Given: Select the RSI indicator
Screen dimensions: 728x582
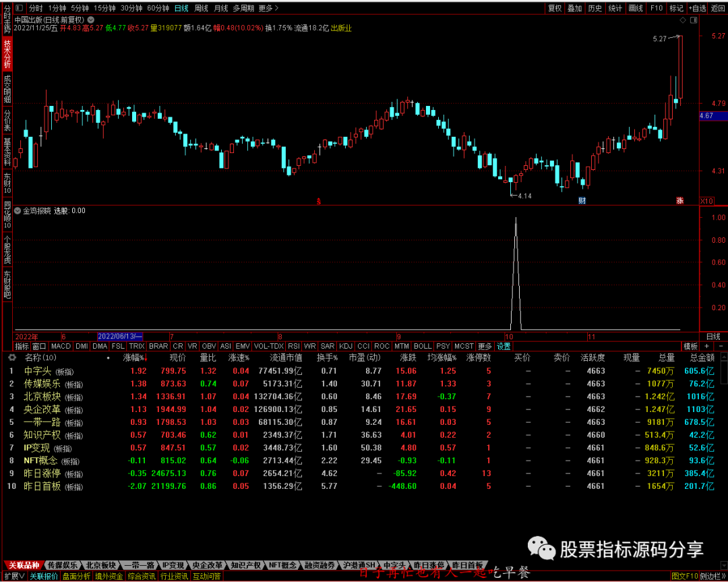Looking at the screenshot, I should (x=293, y=347).
